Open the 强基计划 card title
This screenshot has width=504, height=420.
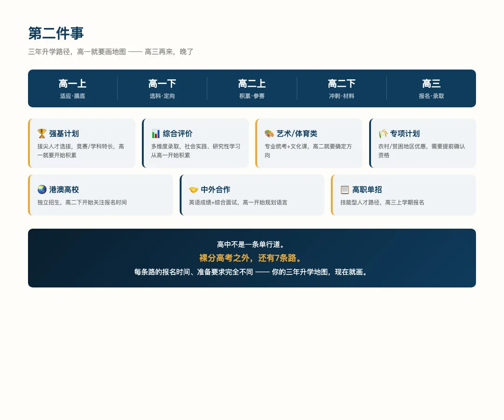tap(64, 133)
